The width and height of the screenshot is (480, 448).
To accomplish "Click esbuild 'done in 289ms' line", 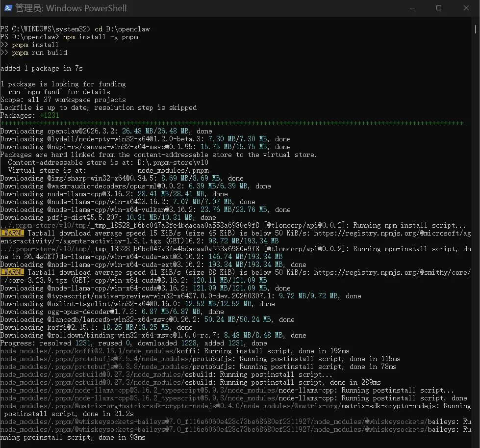I will click(190, 382).
